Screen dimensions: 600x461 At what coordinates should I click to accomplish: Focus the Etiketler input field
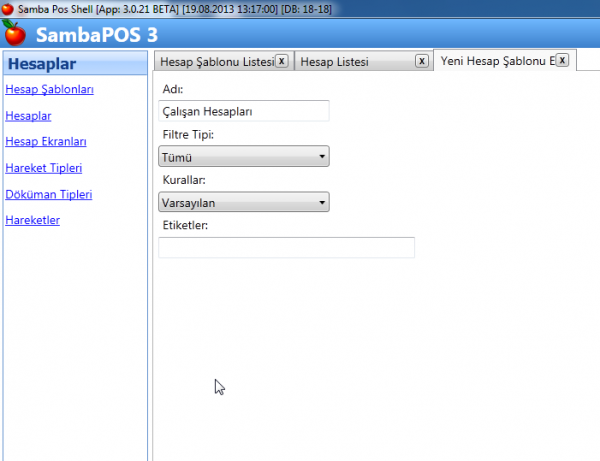(286, 248)
